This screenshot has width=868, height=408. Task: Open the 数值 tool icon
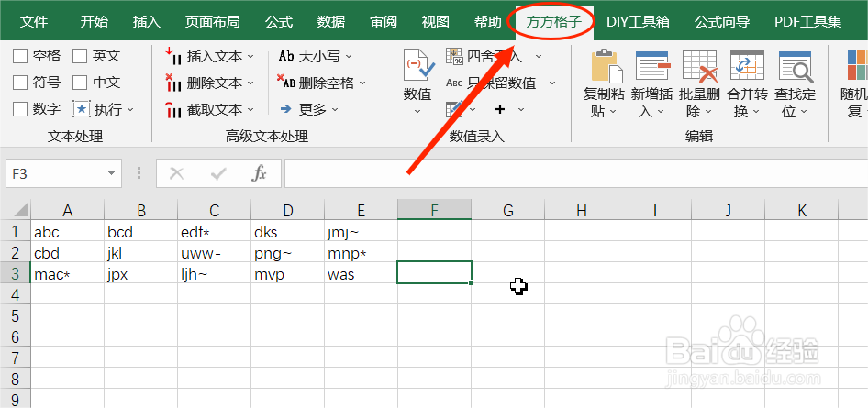[418, 66]
